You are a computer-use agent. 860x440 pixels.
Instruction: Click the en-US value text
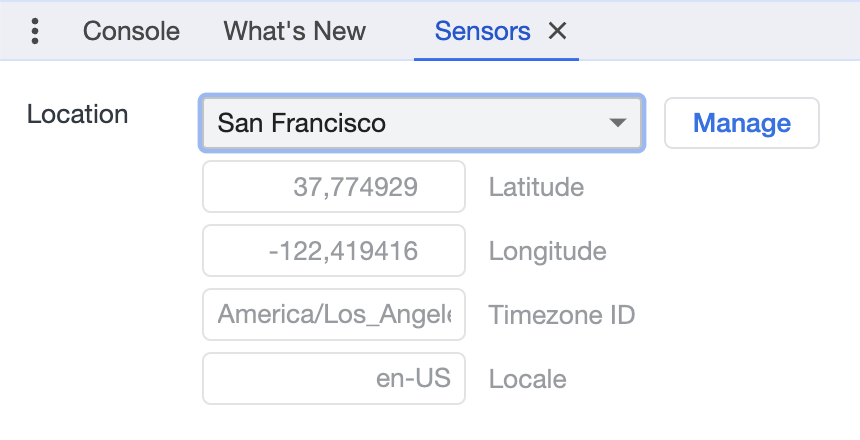(x=413, y=379)
